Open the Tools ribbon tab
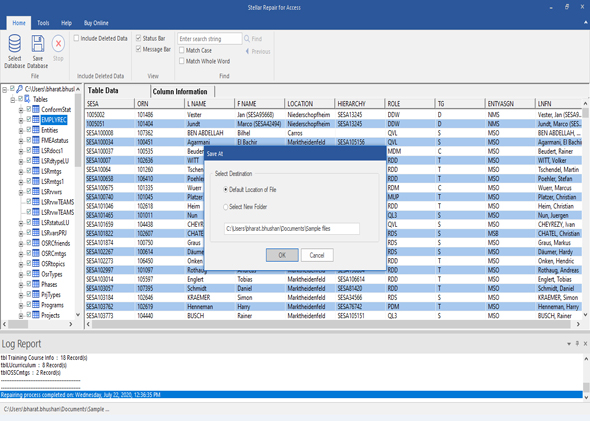The height and width of the screenshot is (421, 590). [43, 23]
